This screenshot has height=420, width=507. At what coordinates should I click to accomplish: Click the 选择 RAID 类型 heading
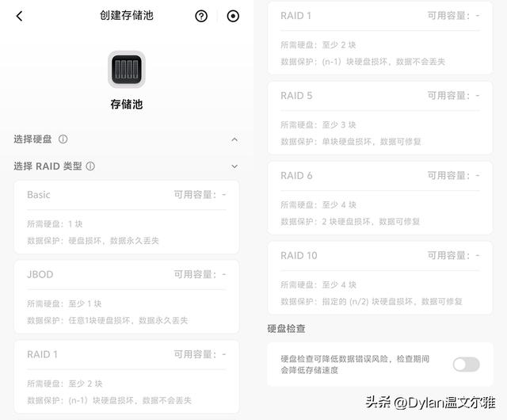48,166
